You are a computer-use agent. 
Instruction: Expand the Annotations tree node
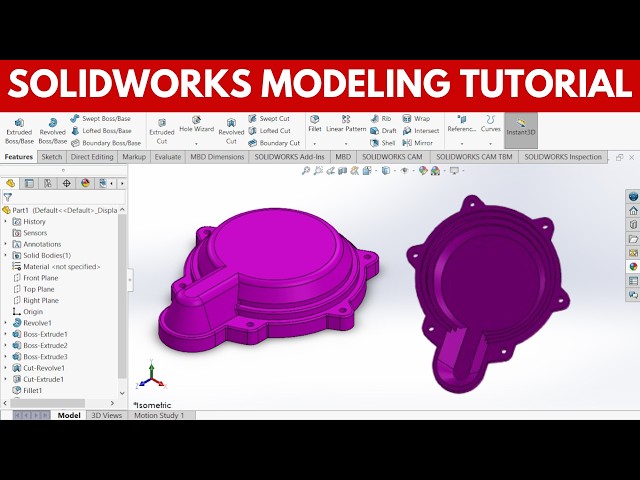(5, 244)
